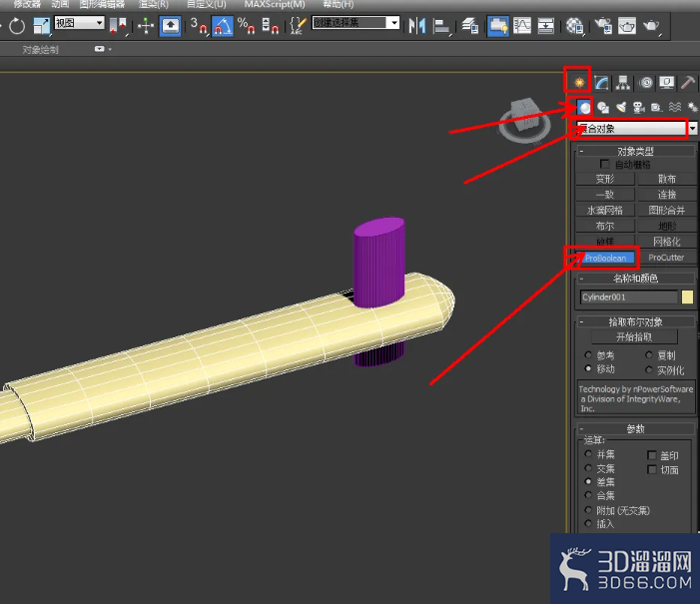Toggle the Angle Snap button
The height and width of the screenshot is (604, 700).
pos(223,25)
